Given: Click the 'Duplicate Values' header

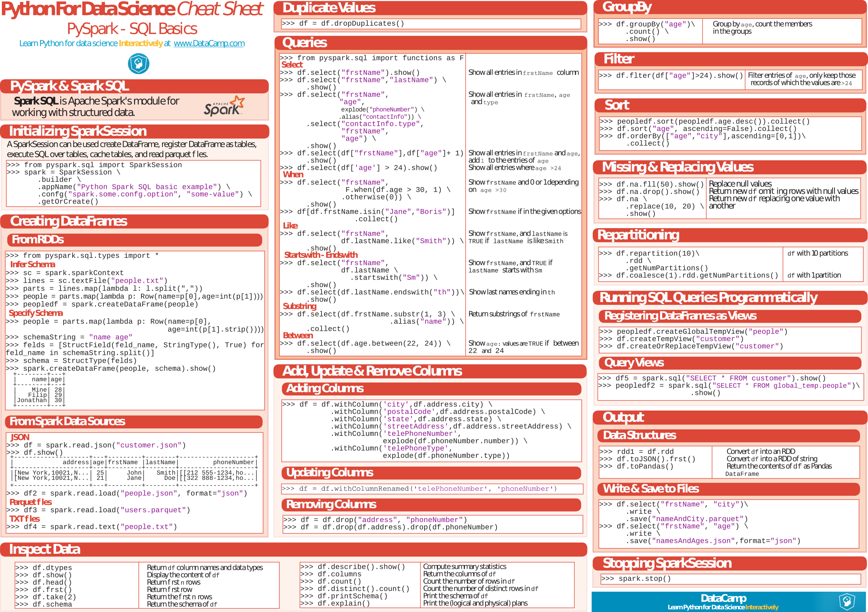Looking at the screenshot, I should coord(430,8).
